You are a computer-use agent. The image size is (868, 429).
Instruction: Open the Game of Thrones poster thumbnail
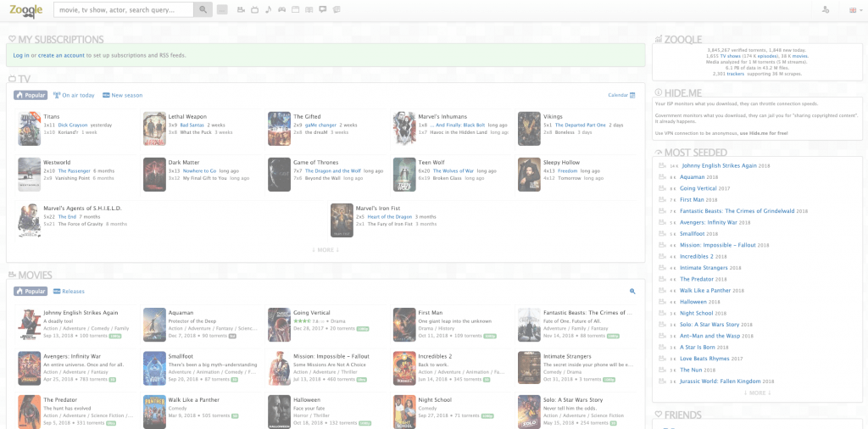(279, 175)
